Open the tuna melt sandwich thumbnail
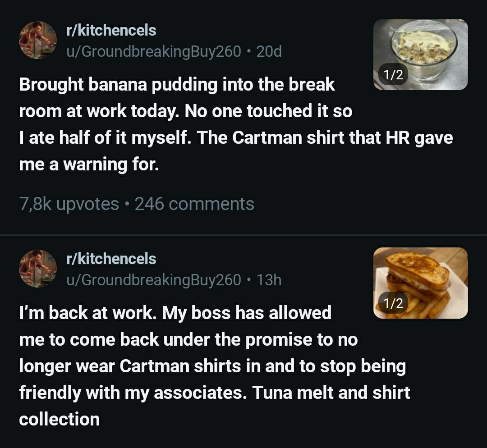Image resolution: width=487 pixels, height=448 pixels. click(421, 283)
